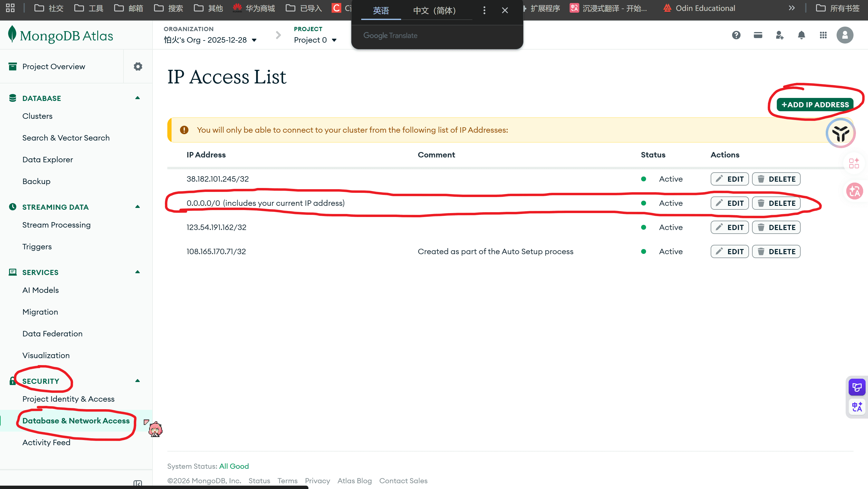Viewport: 868px width, 489px height.
Task: Open the apps grid icon in header
Action: 823,35
